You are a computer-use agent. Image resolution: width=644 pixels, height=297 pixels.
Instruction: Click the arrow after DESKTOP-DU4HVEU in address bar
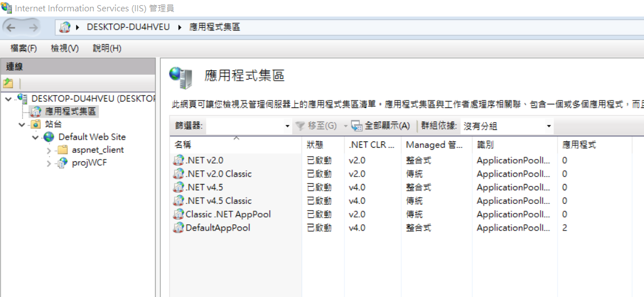(x=180, y=27)
